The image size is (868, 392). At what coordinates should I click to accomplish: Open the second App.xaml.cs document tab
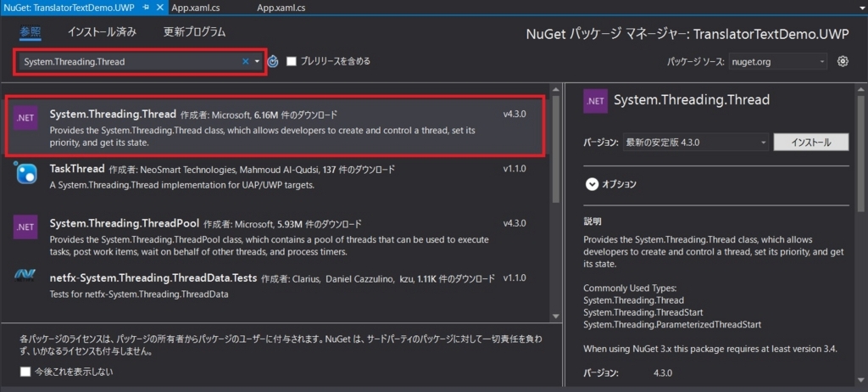281,8
